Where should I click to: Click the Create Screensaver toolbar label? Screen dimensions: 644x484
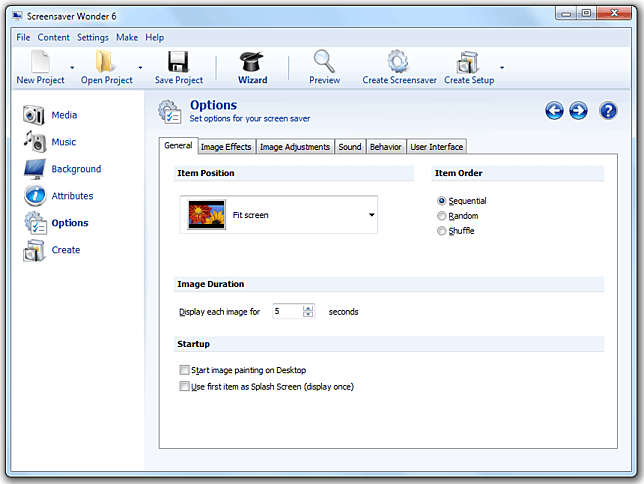click(x=399, y=80)
